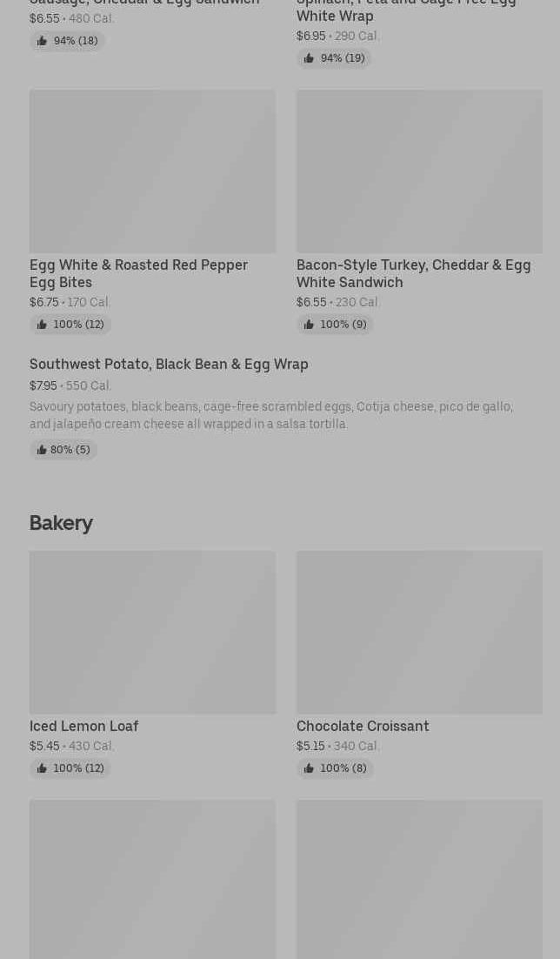This screenshot has height=959, width=560.
Task: Open the Bacon-Style Turkey Sandwich photo
Action: [x=419, y=171]
